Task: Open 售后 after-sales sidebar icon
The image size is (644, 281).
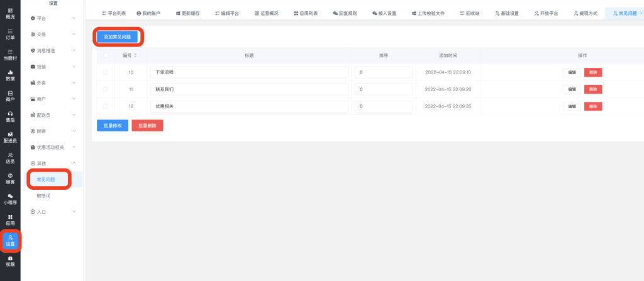Action: (10, 117)
